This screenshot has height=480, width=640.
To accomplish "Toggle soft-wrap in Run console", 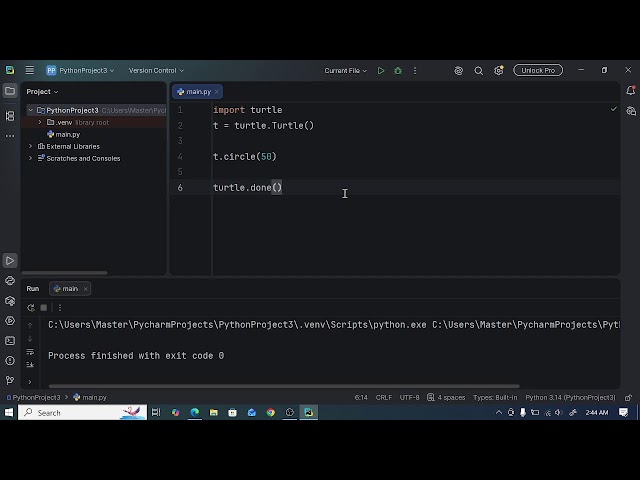I will (30, 351).
